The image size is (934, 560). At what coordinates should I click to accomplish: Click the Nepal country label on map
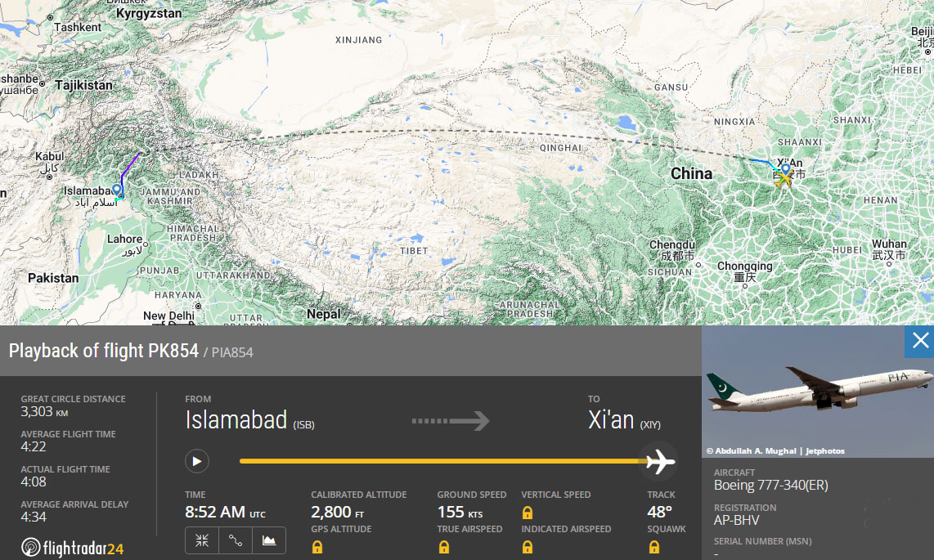324,314
